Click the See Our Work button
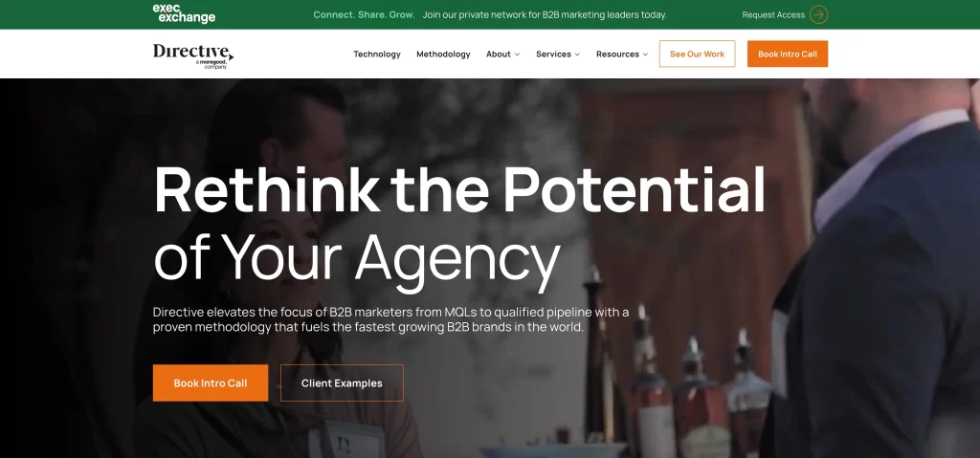Viewport: 980px width, 458px height. [x=697, y=54]
